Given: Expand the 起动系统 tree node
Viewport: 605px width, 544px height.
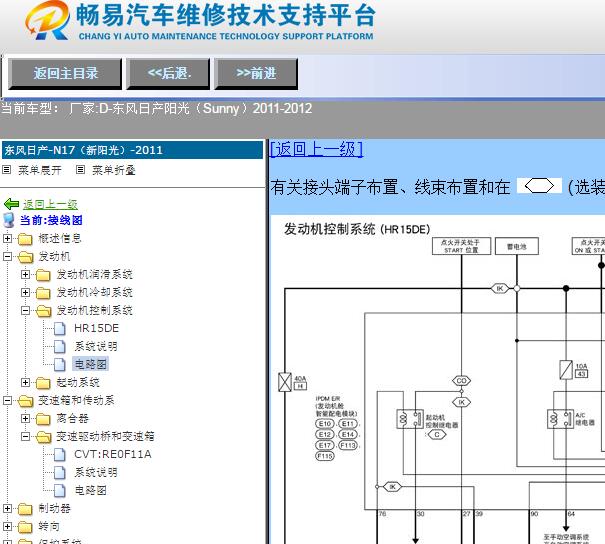Looking at the screenshot, I should coord(25,382).
